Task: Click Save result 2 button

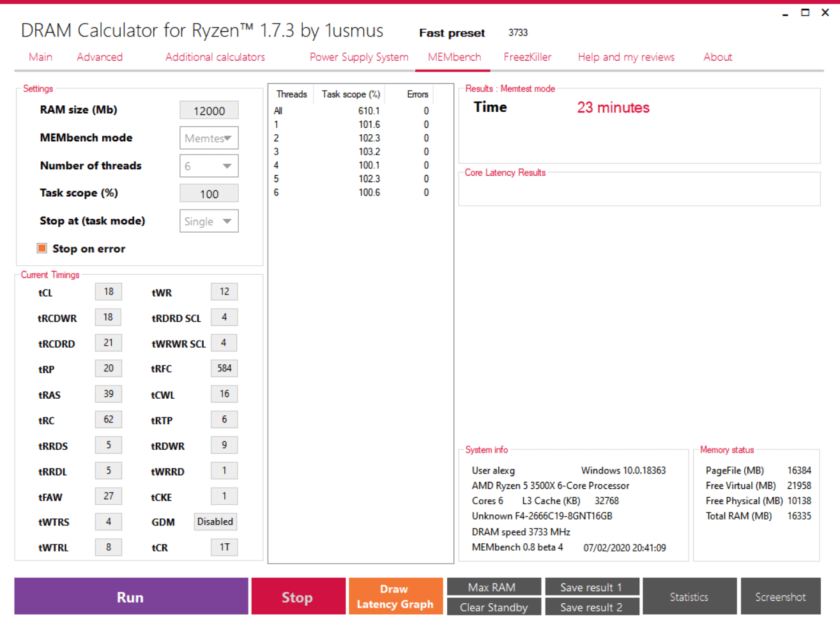Action: 592,606
